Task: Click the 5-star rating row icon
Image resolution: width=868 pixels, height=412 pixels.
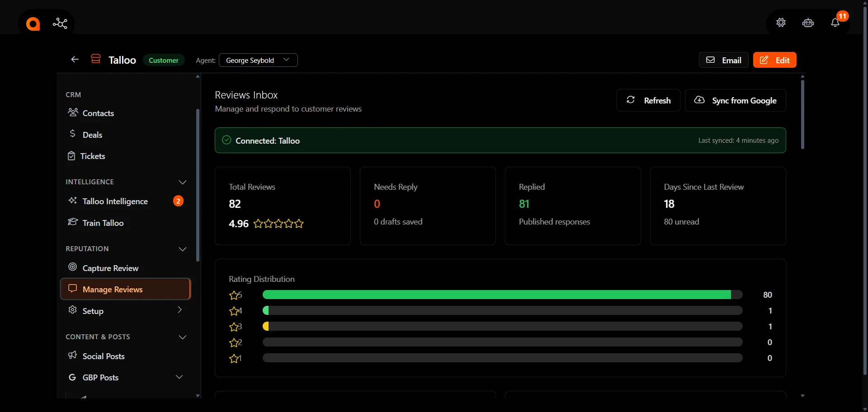Action: [234, 295]
